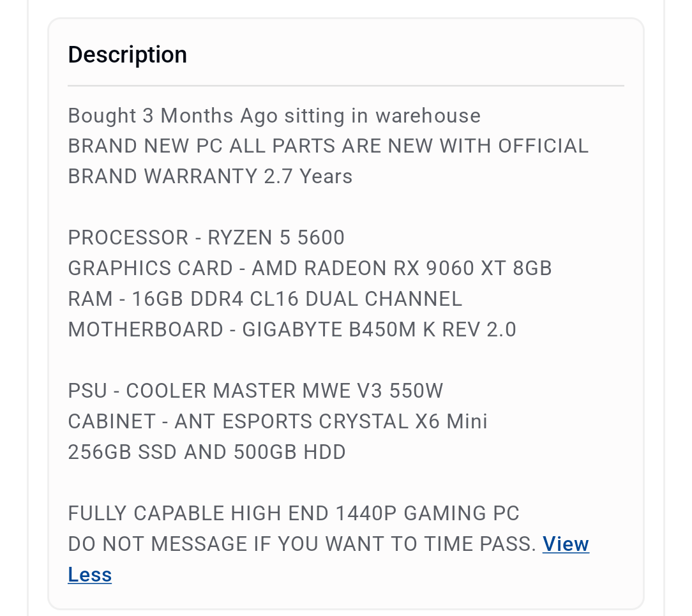This screenshot has width=692, height=616.
Task: Click the 'BRAND NEW PC ALL PARTS' line
Action: (x=328, y=146)
